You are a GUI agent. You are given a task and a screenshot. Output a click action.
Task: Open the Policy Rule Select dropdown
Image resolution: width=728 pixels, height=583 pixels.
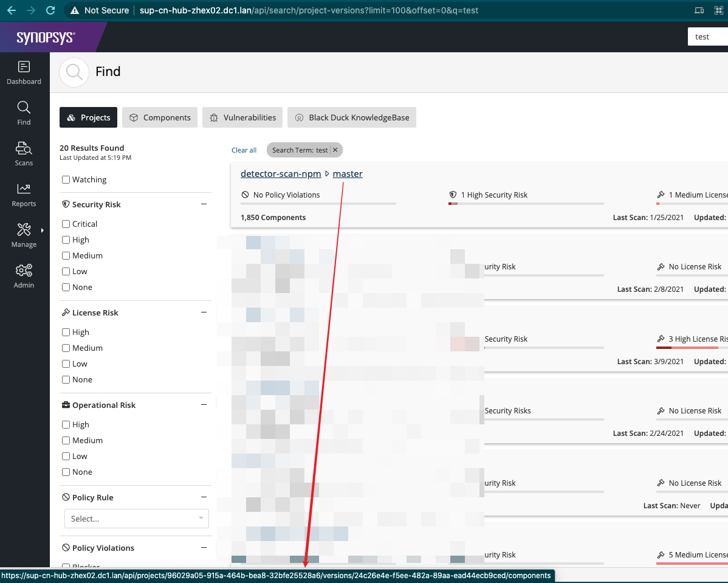click(x=137, y=519)
